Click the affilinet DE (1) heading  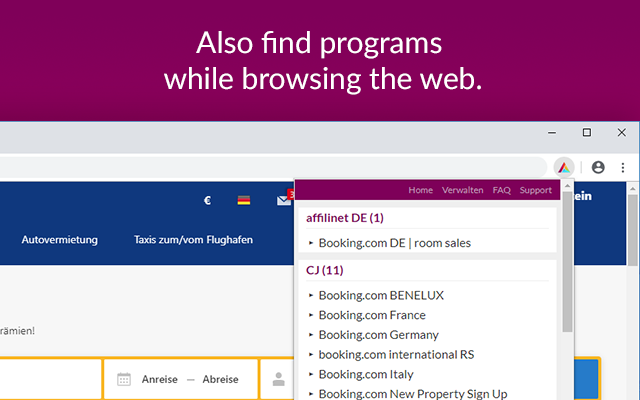click(345, 218)
